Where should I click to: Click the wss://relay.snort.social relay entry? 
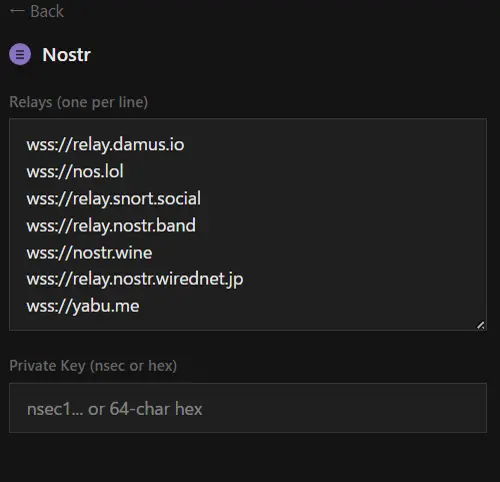[114, 198]
